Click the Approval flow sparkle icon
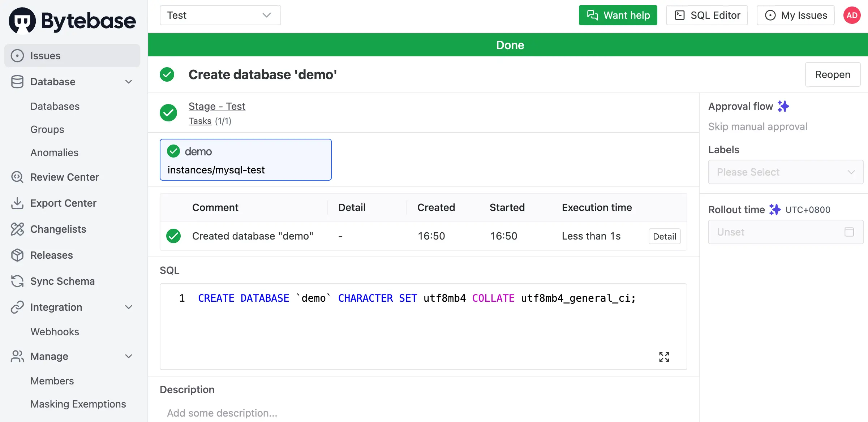Screen dimensions: 868x422 (x=783, y=106)
